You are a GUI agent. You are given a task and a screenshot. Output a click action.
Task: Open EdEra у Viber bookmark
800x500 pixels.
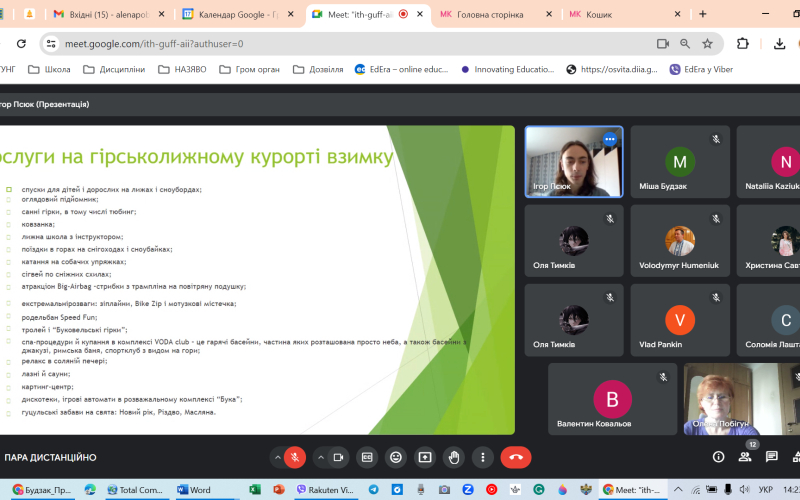pyautogui.click(x=702, y=69)
